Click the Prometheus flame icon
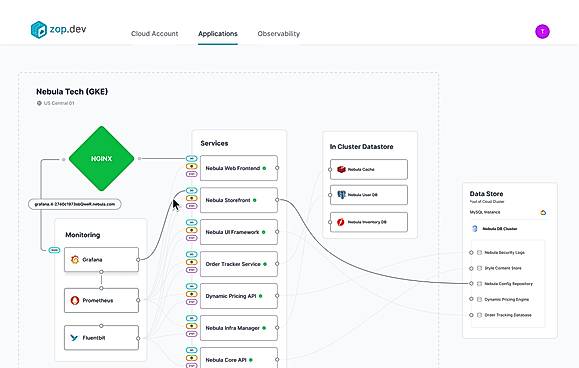579x368 pixels. [x=75, y=300]
